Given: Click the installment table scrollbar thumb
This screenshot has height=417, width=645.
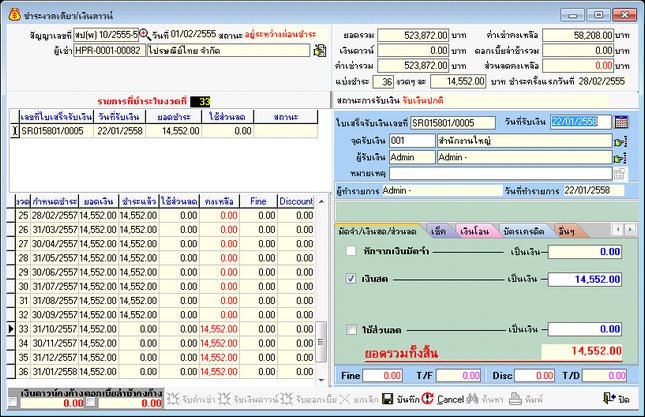Looking at the screenshot, I should (x=321, y=342).
